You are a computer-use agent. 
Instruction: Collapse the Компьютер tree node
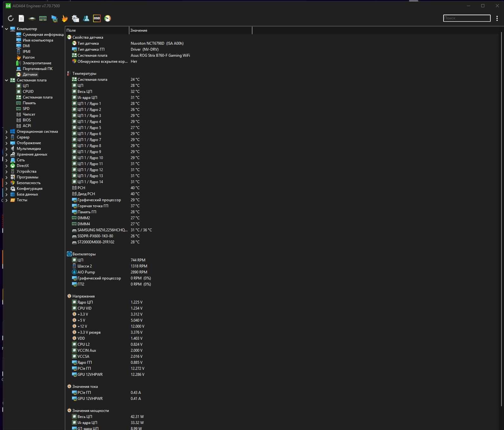click(6, 29)
